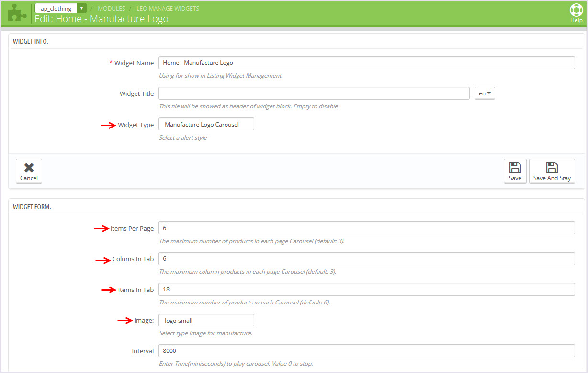588x373 pixels.
Task: Open the Image type logo-small dropdown
Action: pyautogui.click(x=206, y=320)
